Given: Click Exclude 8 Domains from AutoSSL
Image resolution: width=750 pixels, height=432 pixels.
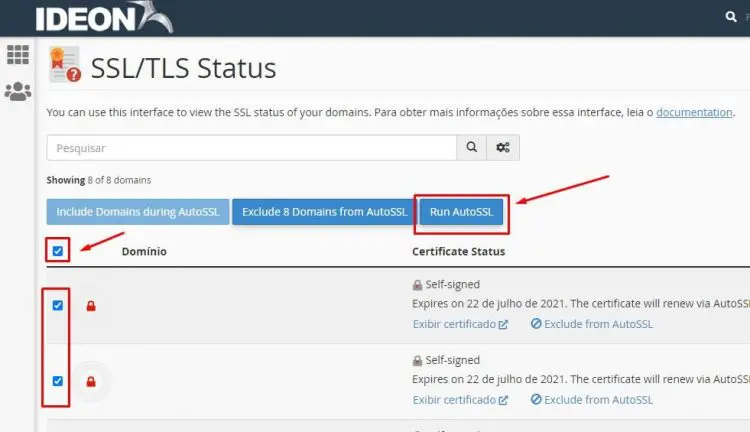Looking at the screenshot, I should pyautogui.click(x=324, y=212).
